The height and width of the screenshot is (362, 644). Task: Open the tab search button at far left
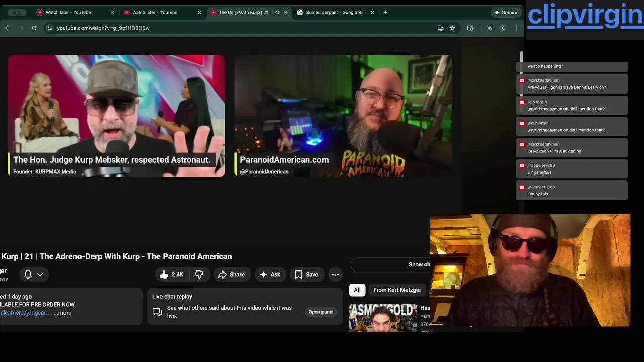18,12
